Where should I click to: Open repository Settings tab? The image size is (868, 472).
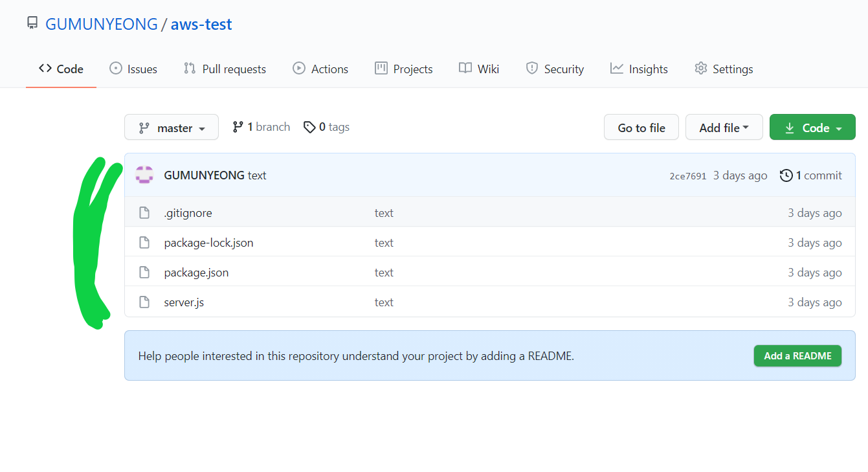tap(724, 69)
